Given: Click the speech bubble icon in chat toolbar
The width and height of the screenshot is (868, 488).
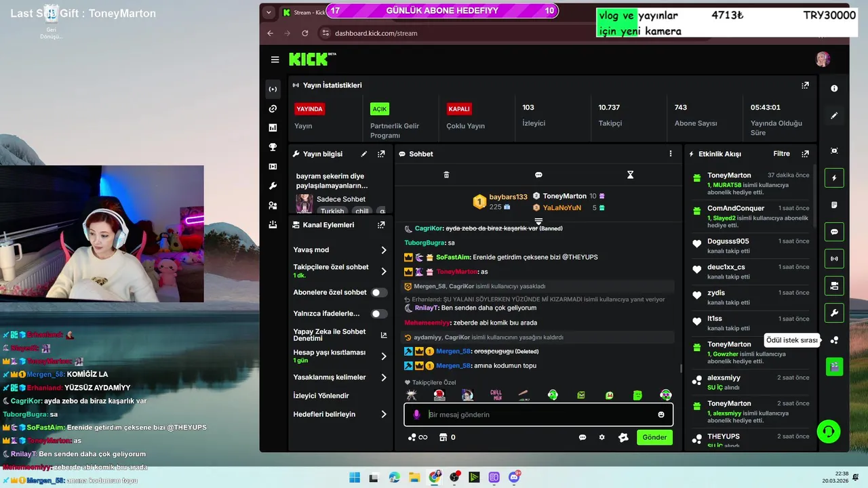Looking at the screenshot, I should (538, 175).
